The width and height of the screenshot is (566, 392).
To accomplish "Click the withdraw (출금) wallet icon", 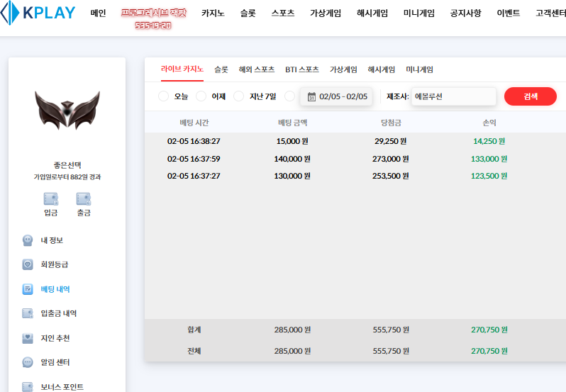I will 84,199.
